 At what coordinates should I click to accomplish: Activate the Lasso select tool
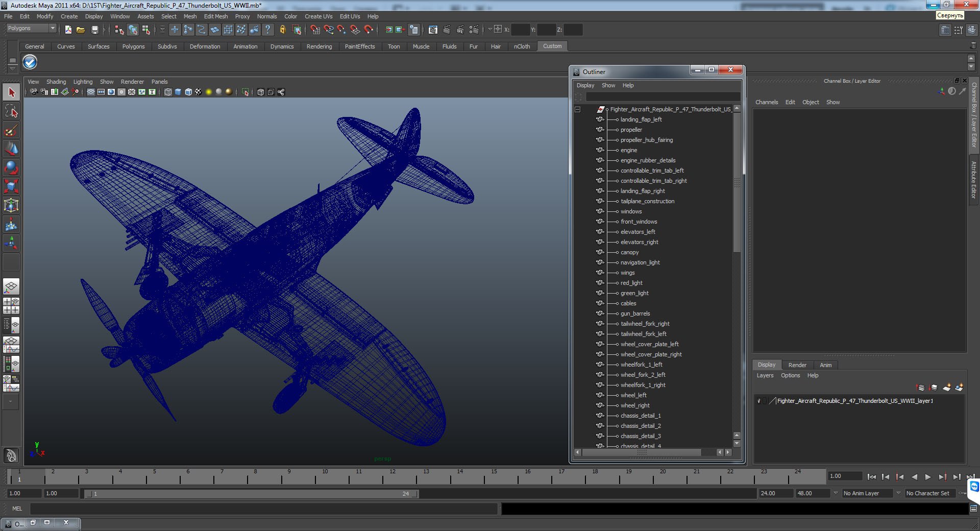tap(11, 111)
